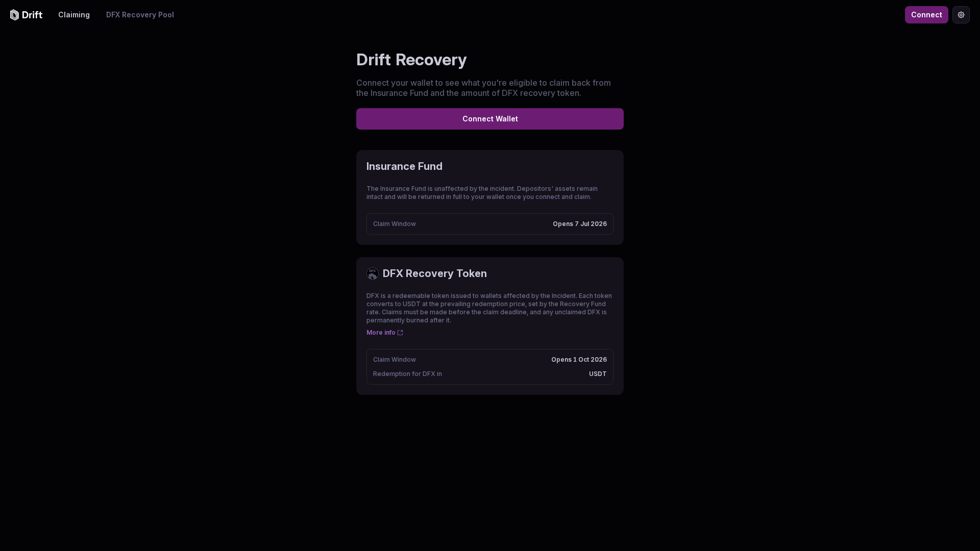Switch to DFX Recovery Pool tab

pyautogui.click(x=140, y=15)
